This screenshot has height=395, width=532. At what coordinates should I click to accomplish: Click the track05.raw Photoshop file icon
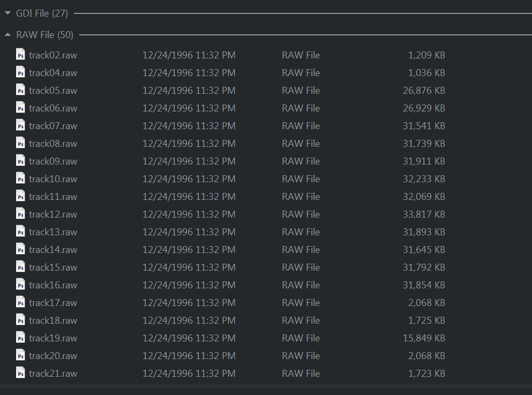[20, 90]
